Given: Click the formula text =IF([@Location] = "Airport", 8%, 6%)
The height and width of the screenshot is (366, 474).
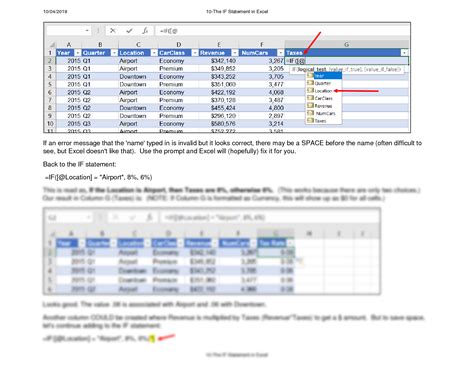Looking at the screenshot, I should [x=98, y=177].
